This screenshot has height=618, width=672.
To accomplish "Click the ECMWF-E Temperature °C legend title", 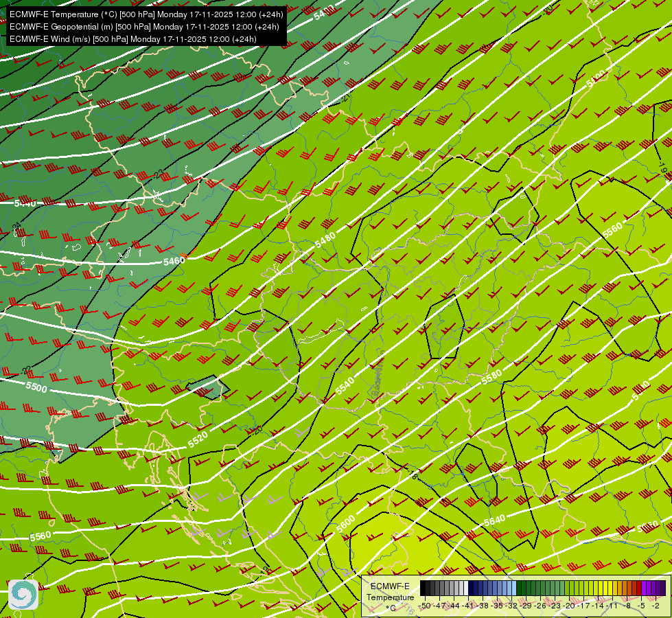I will [x=390, y=597].
